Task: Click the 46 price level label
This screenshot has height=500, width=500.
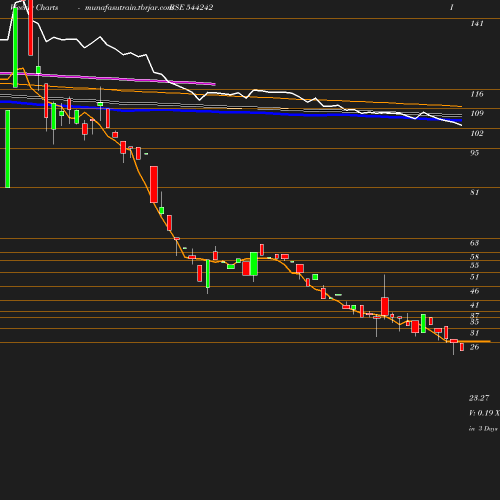Action: [474, 291]
